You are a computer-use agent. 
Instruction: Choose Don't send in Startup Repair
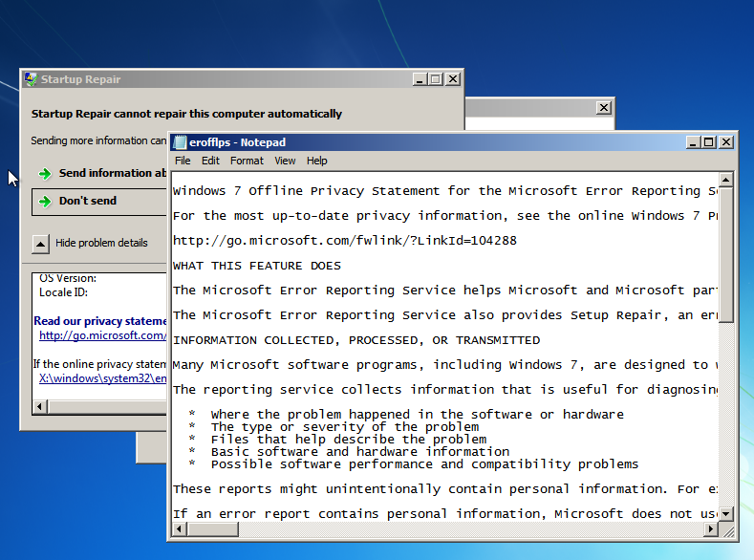click(x=99, y=202)
